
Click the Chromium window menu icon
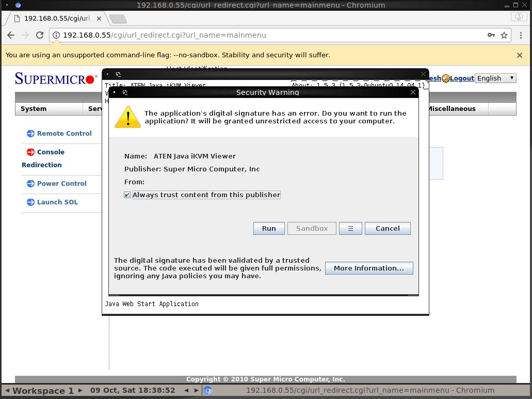(x=18, y=5)
